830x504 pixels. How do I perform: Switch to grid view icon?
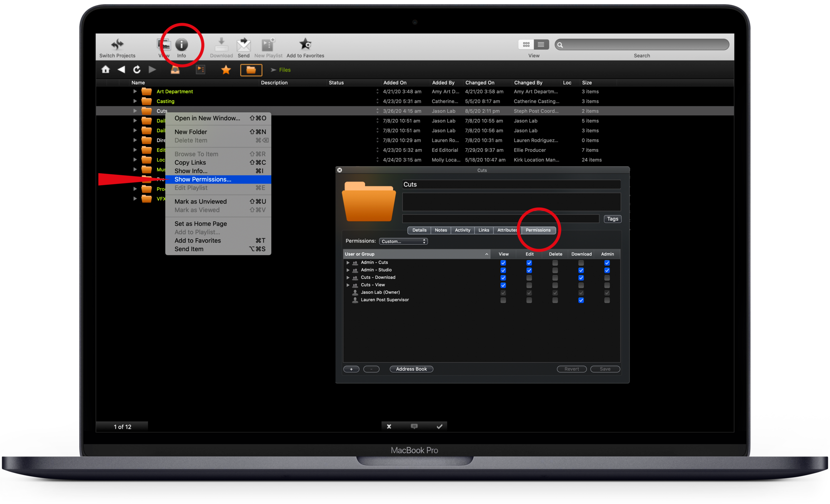tap(526, 45)
